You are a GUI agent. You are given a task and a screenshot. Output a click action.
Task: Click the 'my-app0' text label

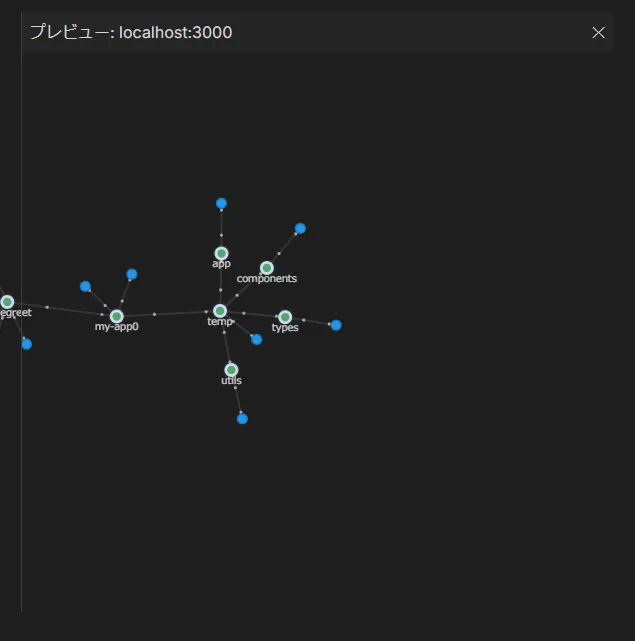[x=117, y=327]
